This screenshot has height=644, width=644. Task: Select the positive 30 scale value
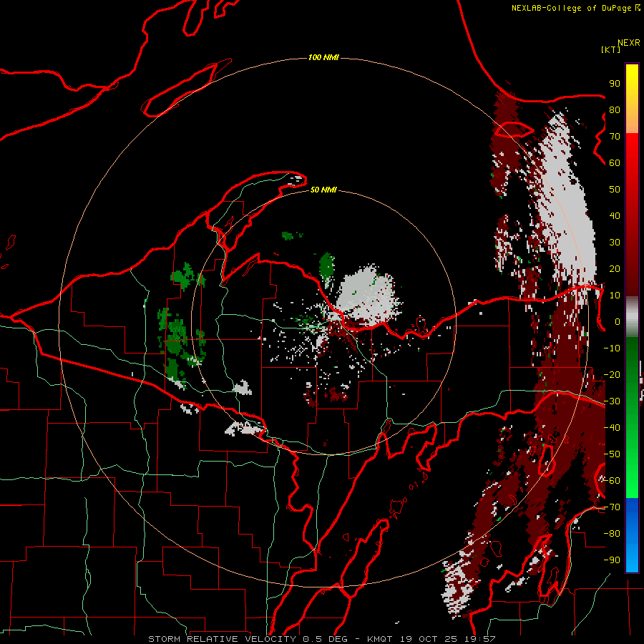615,243
